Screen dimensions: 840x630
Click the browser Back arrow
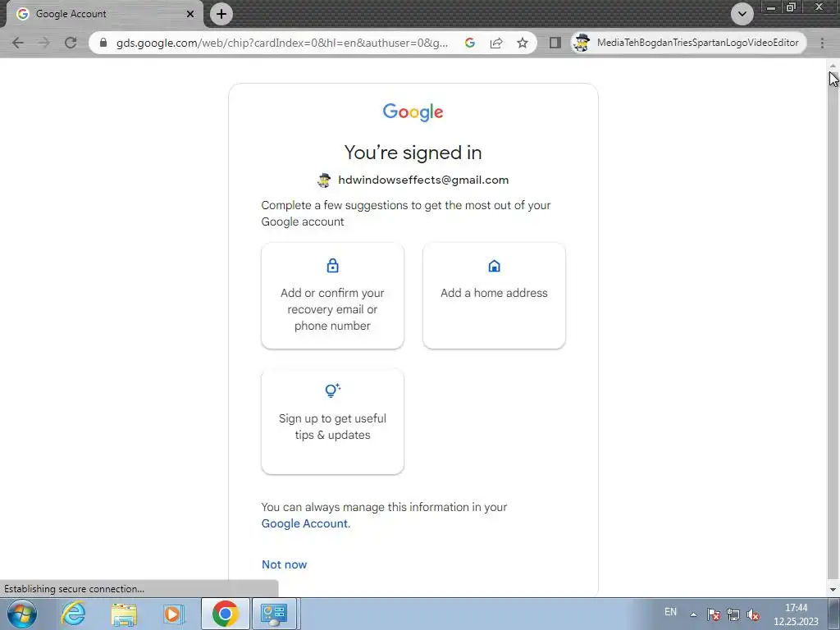[x=18, y=43]
